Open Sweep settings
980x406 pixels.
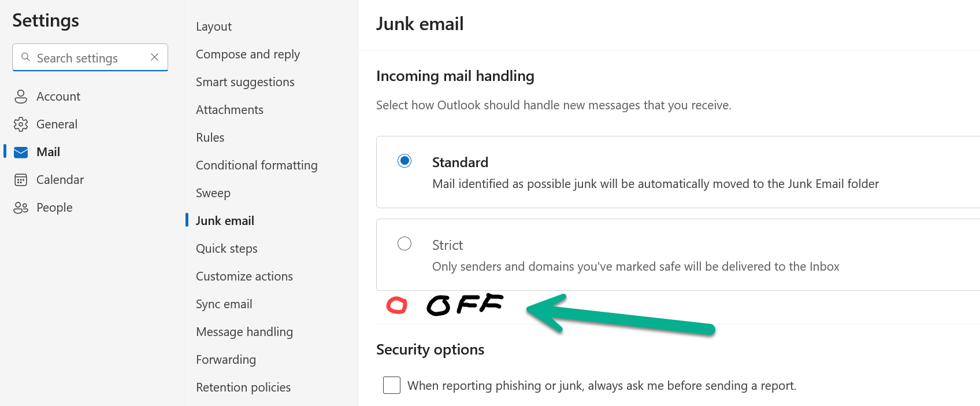tap(213, 193)
